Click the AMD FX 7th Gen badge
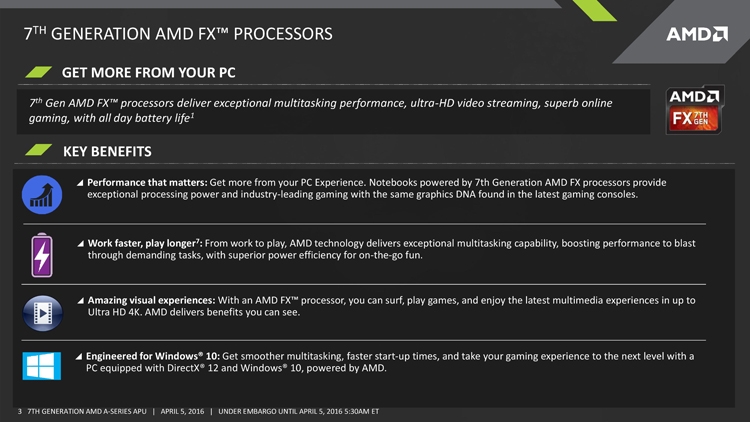 point(695,110)
